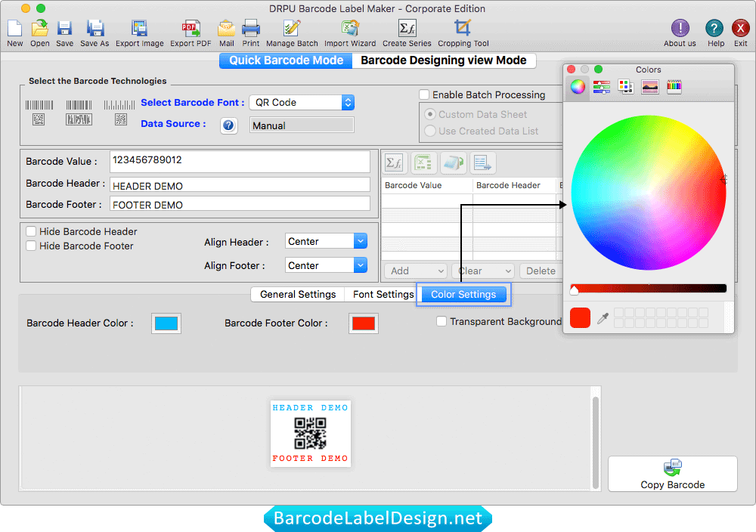This screenshot has height=532, width=756.
Task: Enable Batch Processing checkbox
Action: pyautogui.click(x=424, y=94)
